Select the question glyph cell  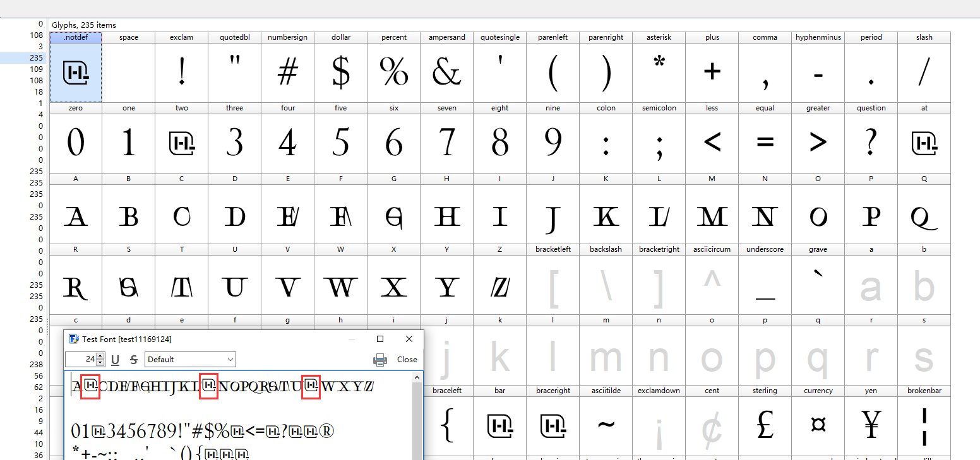[871, 138]
